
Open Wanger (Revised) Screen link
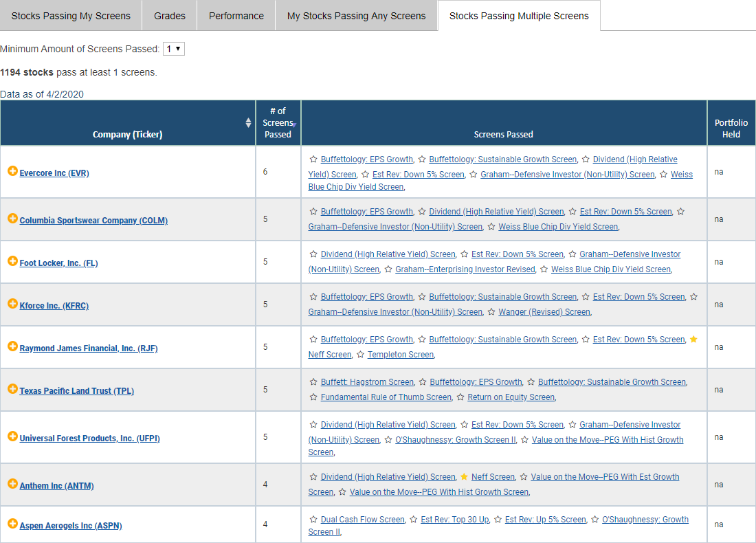pos(544,312)
